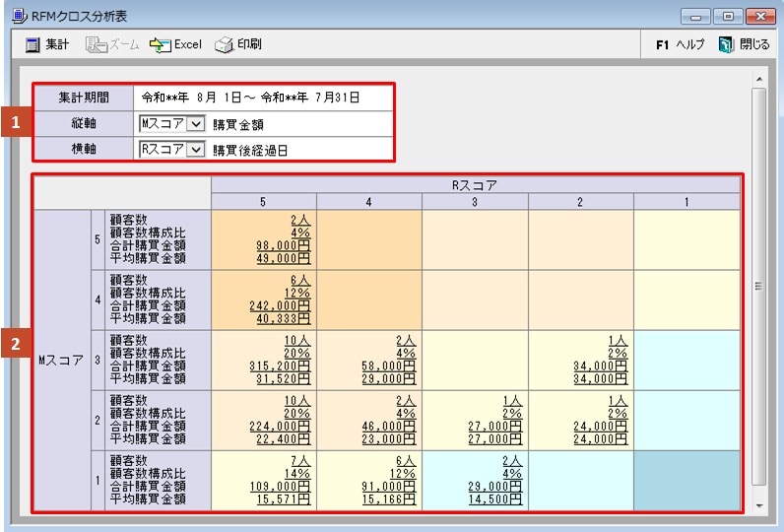
Task: Click the 46,000円 total link
Action: click(x=389, y=426)
